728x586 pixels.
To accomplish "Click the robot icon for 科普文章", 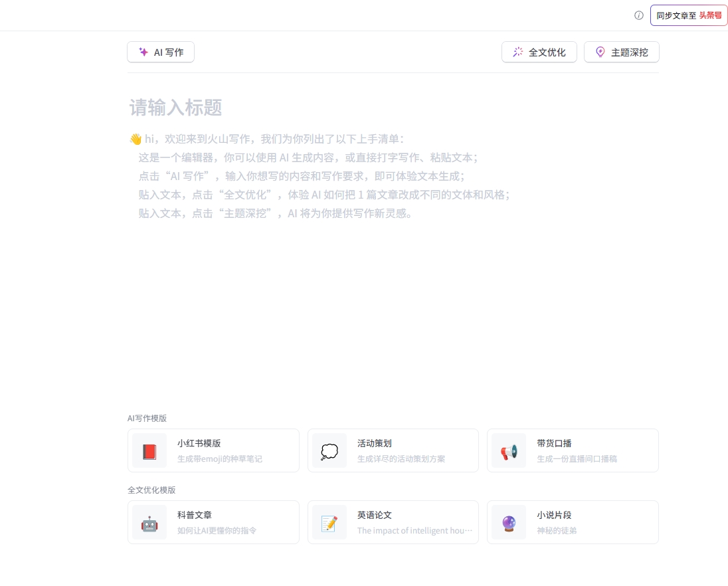I will point(149,524).
